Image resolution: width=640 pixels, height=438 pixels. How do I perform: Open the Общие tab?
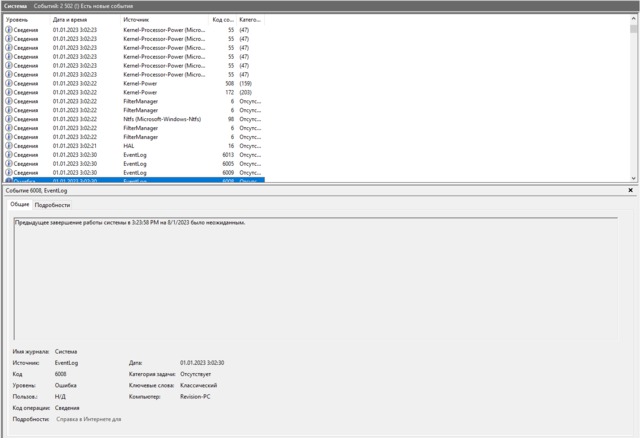coord(20,204)
